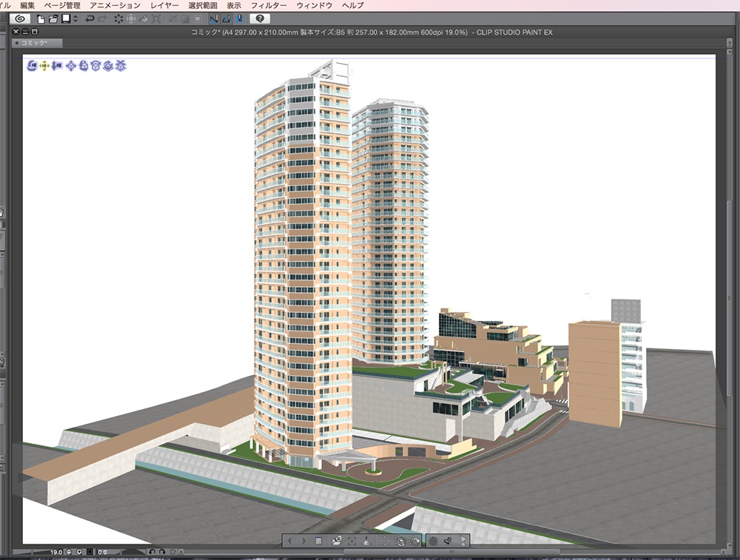Click the layout stamp icon in launcher

click(x=448, y=541)
